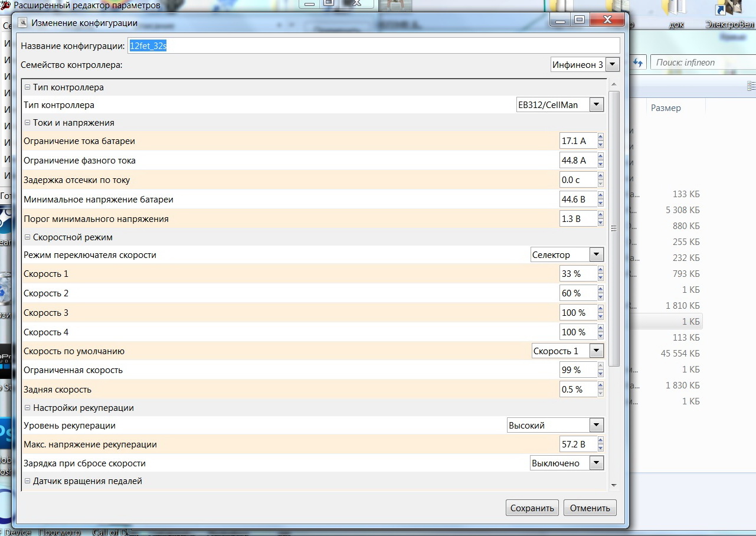Screen dimensions: 756x536
Task: Click the Сохранить button
Action: [532, 508]
